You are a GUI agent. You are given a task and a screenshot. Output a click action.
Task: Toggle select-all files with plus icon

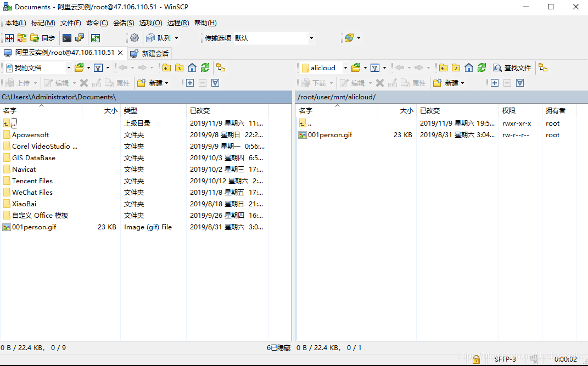click(x=494, y=82)
